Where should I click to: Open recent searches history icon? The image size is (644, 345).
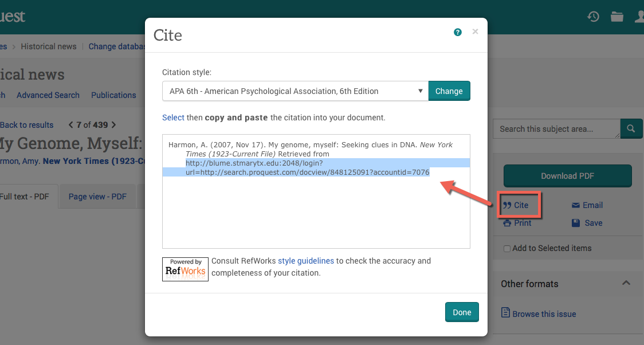coord(593,17)
